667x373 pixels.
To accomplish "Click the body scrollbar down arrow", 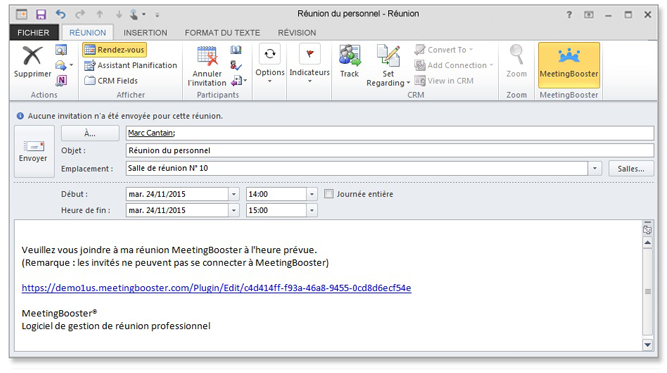I will tap(647, 345).
